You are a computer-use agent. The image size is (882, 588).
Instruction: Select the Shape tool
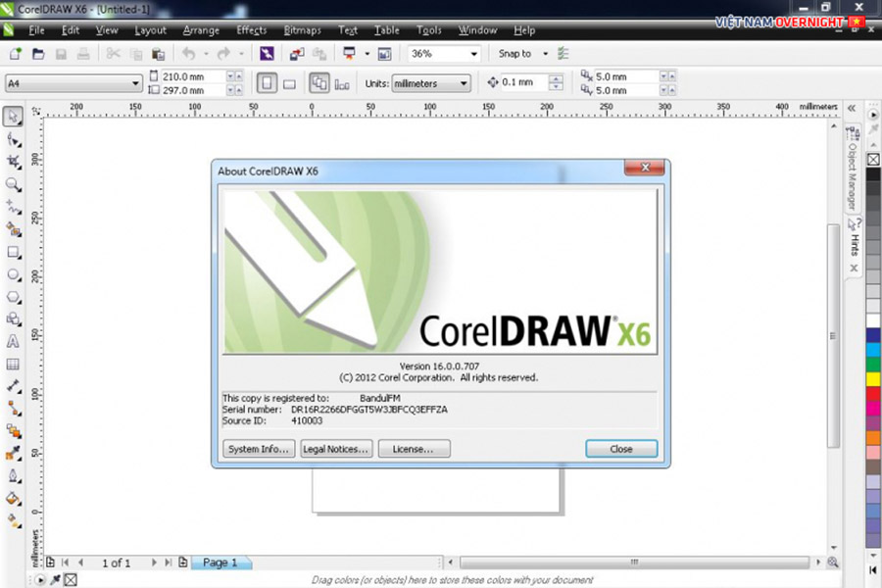tap(13, 139)
